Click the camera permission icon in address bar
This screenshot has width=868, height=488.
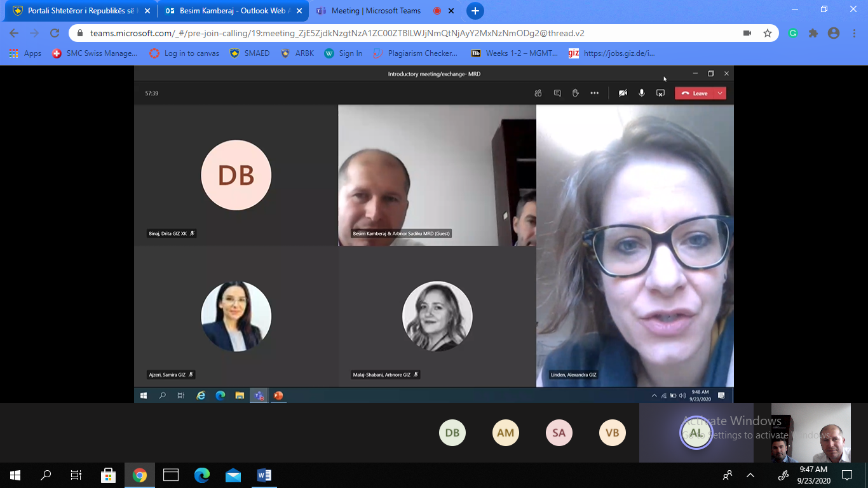(747, 33)
